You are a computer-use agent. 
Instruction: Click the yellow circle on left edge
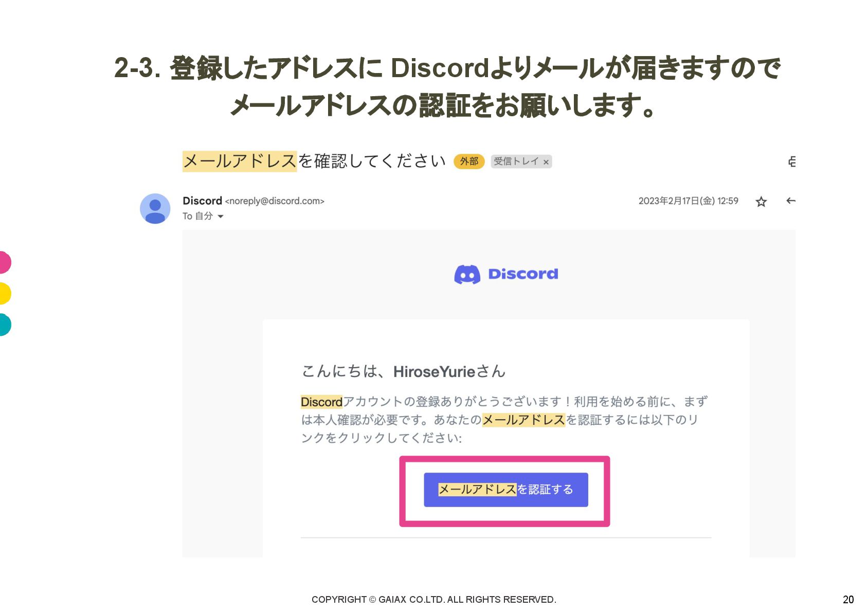coord(4,294)
